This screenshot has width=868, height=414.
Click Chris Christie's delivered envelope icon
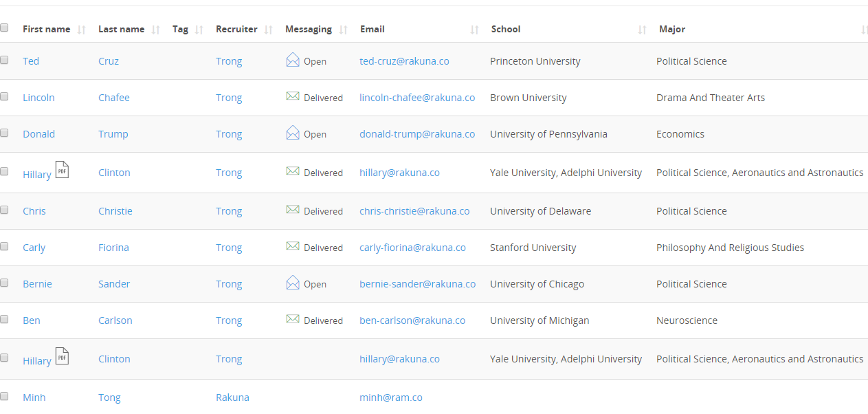pos(293,210)
